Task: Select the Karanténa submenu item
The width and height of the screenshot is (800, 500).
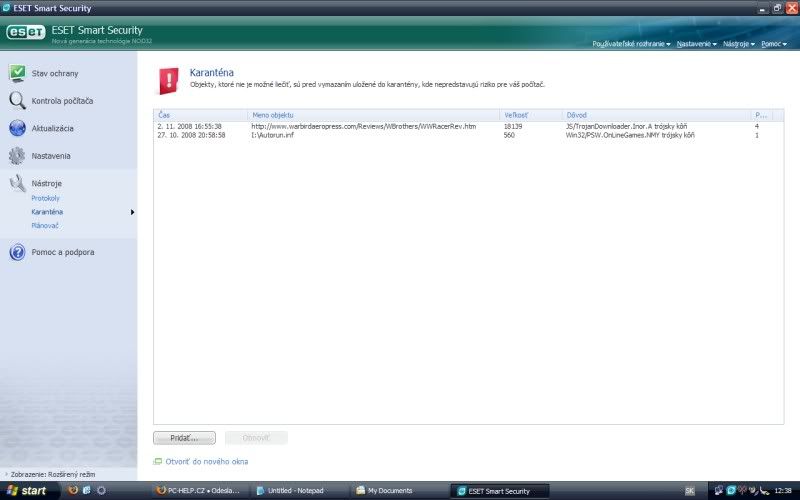Action: point(47,212)
